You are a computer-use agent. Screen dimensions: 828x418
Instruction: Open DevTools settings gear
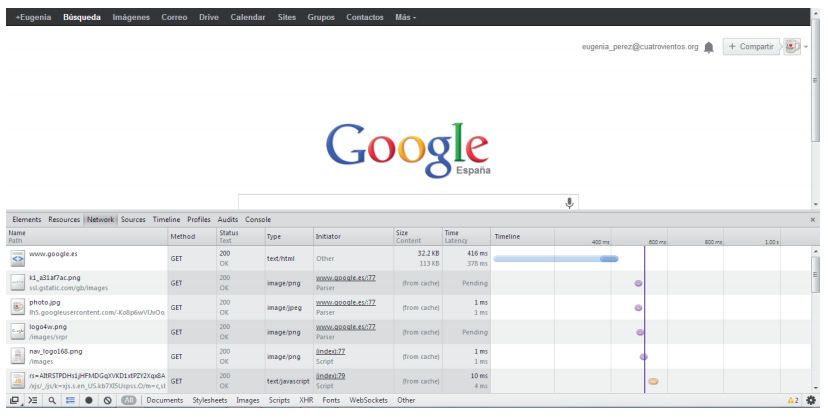tap(811, 401)
